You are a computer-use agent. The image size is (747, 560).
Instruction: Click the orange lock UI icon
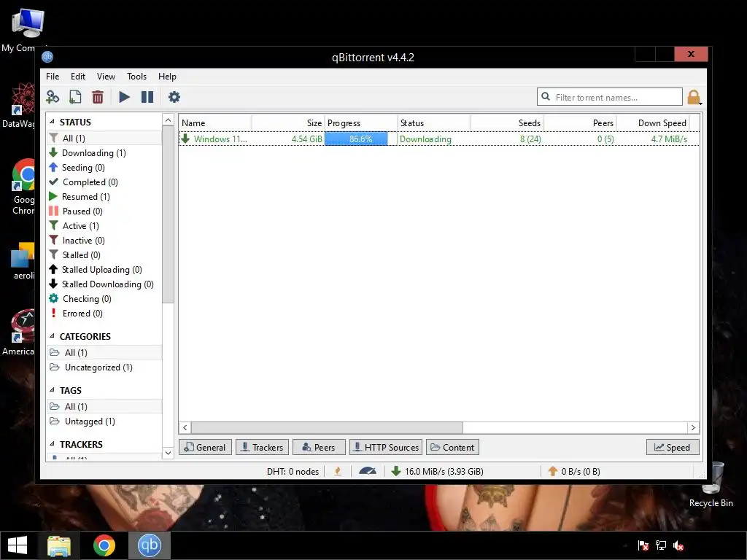coord(694,97)
